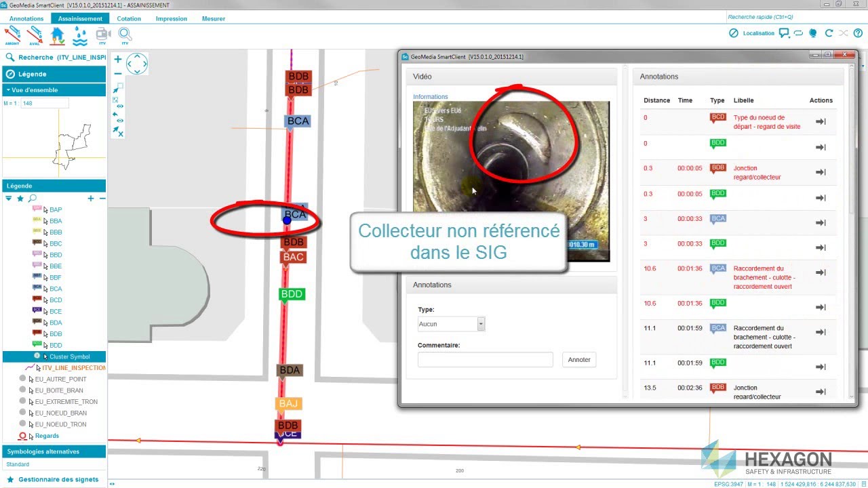Image resolution: width=868 pixels, height=488 pixels.
Task: Click the water drops toolbar icon
Action: click(x=80, y=35)
